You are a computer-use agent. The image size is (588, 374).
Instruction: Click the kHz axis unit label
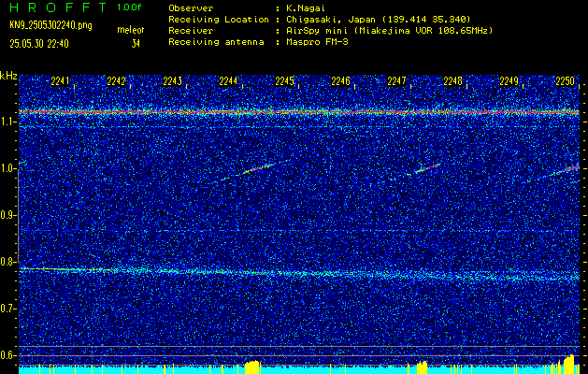point(8,76)
